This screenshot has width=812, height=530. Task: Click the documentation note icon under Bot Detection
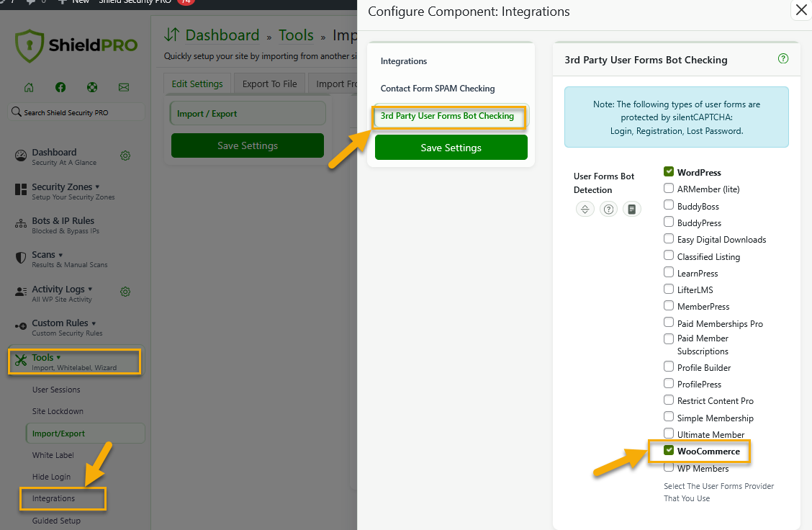631,210
